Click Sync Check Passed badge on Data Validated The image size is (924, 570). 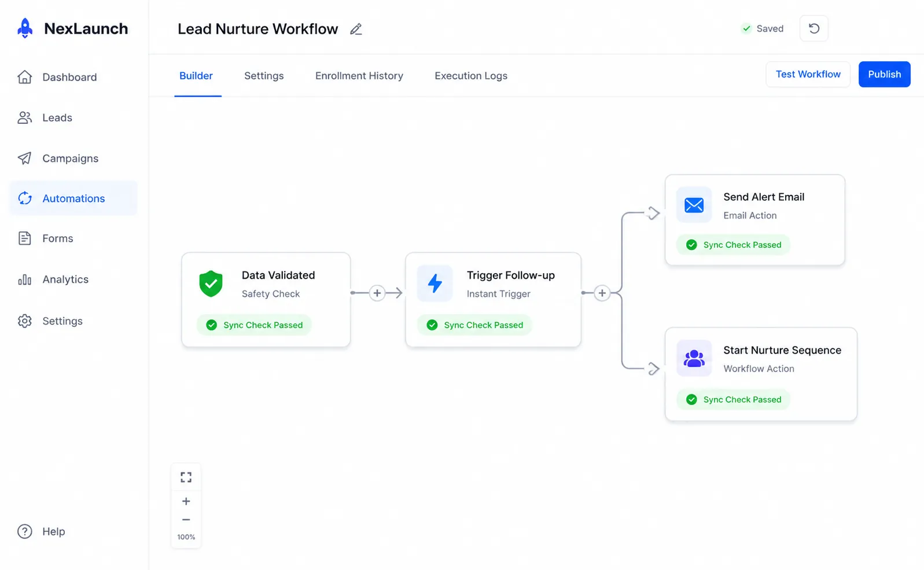tap(254, 325)
